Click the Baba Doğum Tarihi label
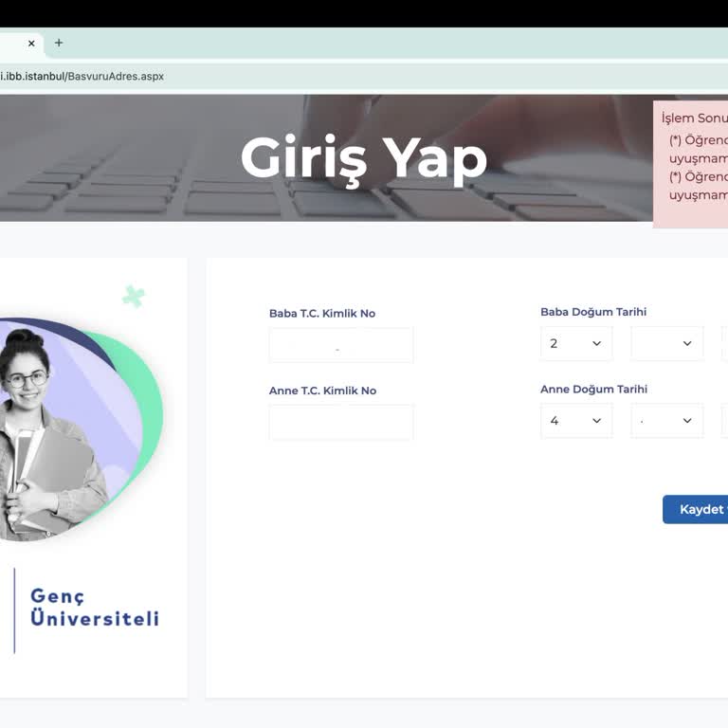Image resolution: width=728 pixels, height=728 pixels. coord(593,312)
